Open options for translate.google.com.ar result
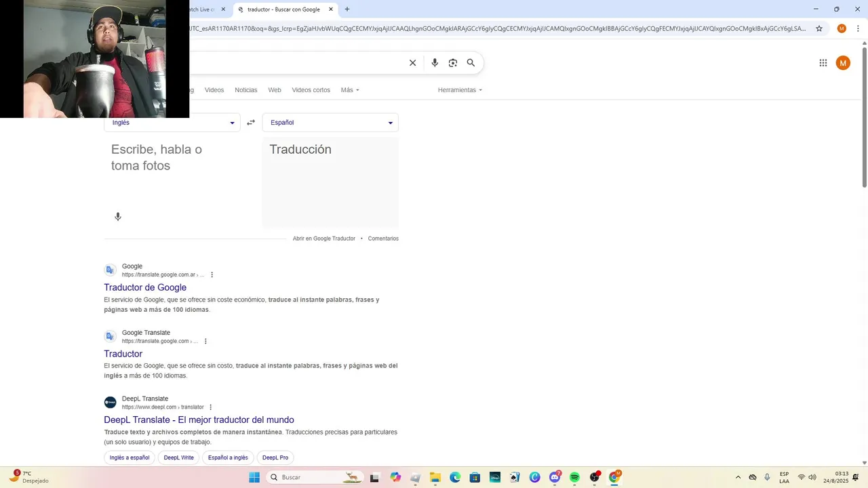Image resolution: width=868 pixels, height=488 pixels. pos(212,275)
